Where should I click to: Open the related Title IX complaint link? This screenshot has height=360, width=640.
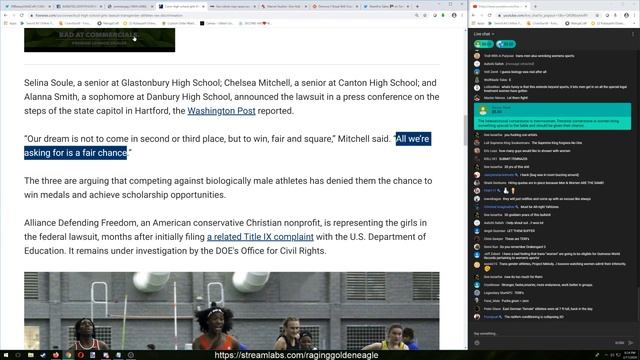click(260, 237)
